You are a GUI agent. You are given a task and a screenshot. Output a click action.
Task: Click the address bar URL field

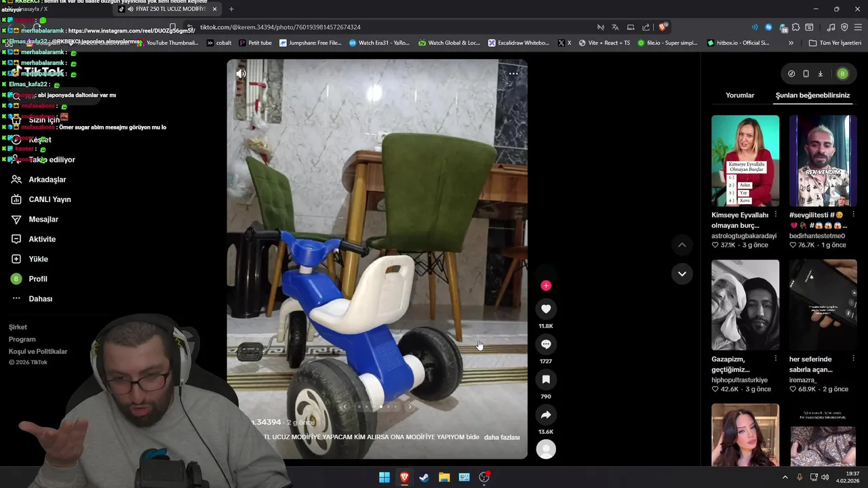point(393,27)
